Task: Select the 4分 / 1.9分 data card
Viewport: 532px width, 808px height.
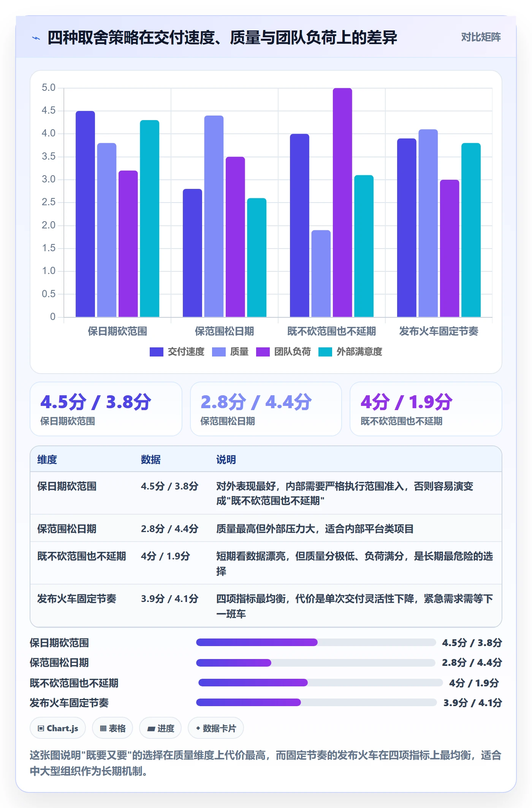Action: pyautogui.click(x=426, y=409)
